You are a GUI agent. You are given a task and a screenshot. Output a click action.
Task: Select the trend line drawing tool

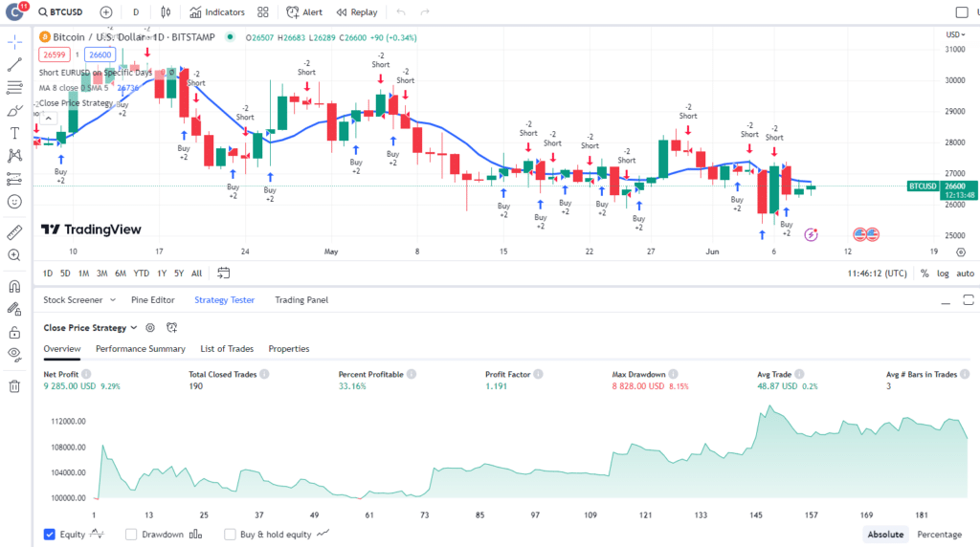(15, 64)
